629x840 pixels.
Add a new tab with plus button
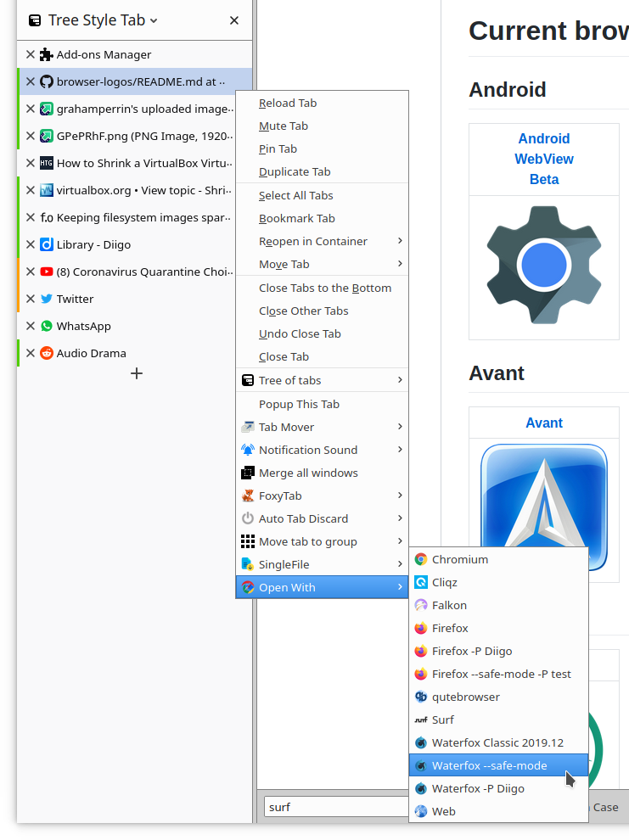click(137, 373)
